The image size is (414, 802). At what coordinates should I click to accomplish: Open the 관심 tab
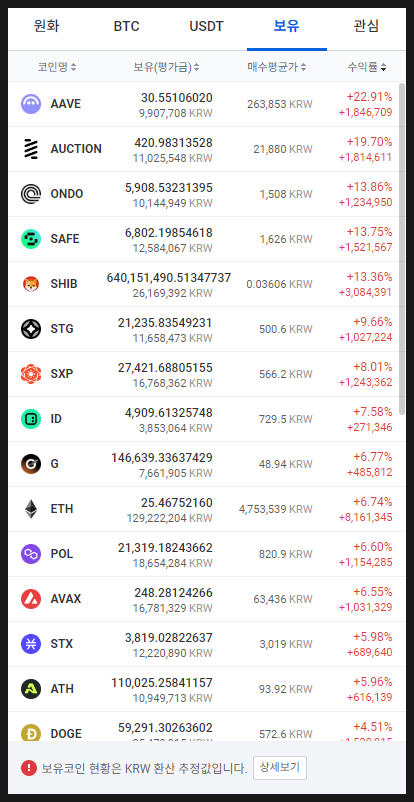coord(366,26)
